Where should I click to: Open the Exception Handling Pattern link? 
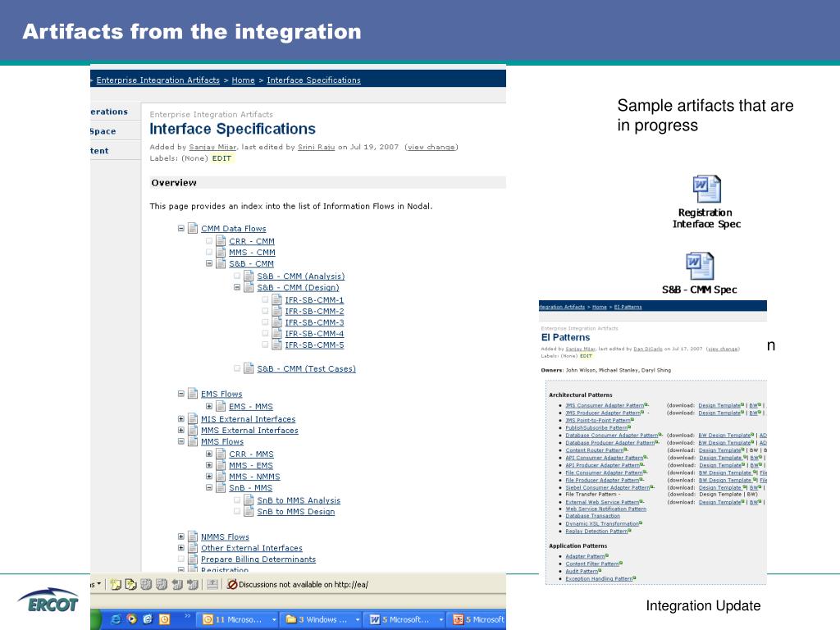point(599,579)
